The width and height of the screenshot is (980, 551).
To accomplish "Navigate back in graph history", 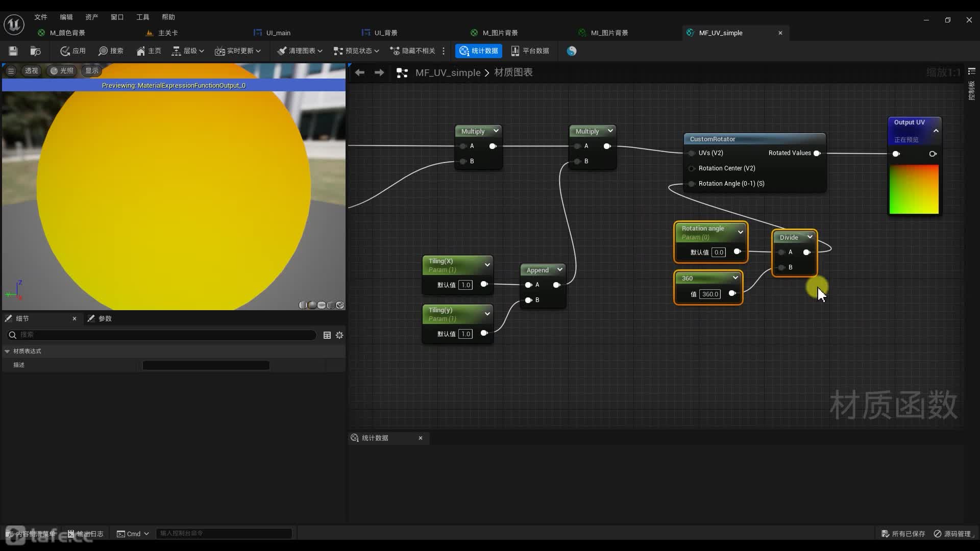I will [360, 72].
